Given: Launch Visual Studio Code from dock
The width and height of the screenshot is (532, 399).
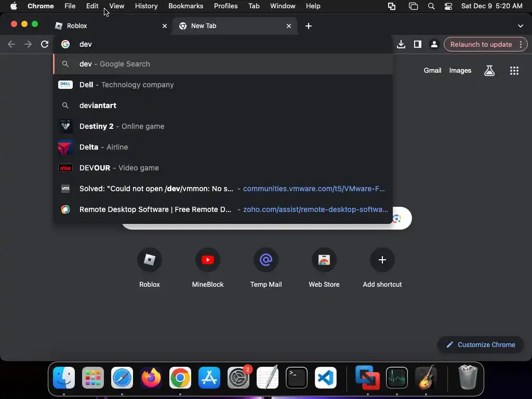Looking at the screenshot, I should point(326,378).
